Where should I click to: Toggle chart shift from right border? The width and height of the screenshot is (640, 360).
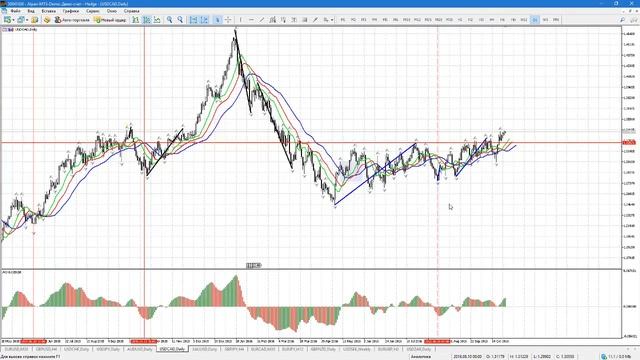(204, 20)
